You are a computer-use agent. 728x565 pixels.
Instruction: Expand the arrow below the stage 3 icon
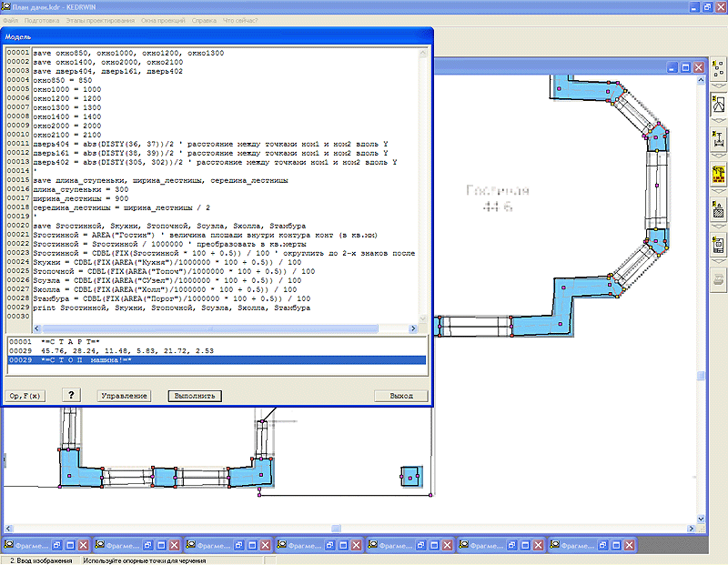(718, 156)
